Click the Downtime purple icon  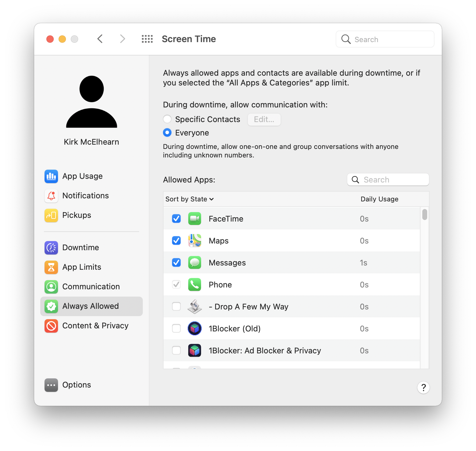(51, 248)
